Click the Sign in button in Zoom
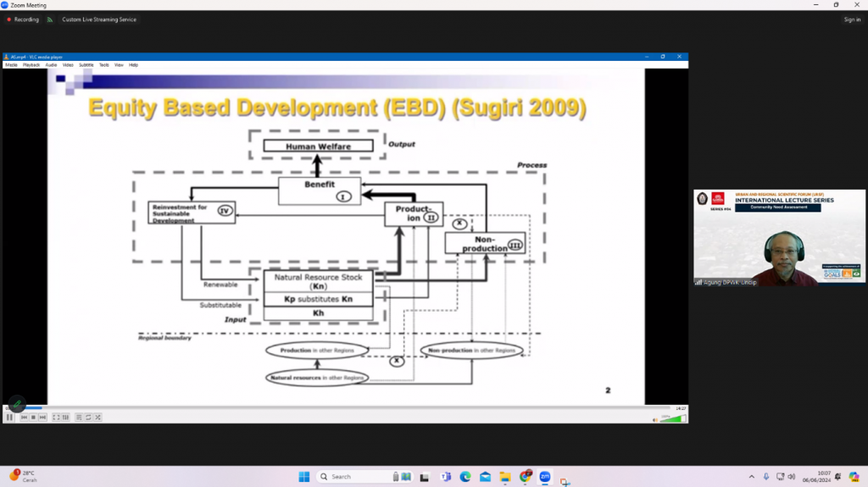 (852, 19)
